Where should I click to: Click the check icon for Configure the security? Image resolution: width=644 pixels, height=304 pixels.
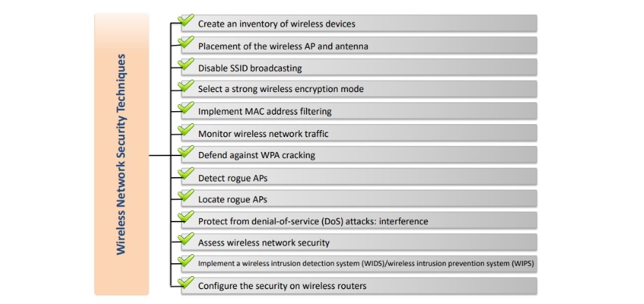[x=186, y=282]
